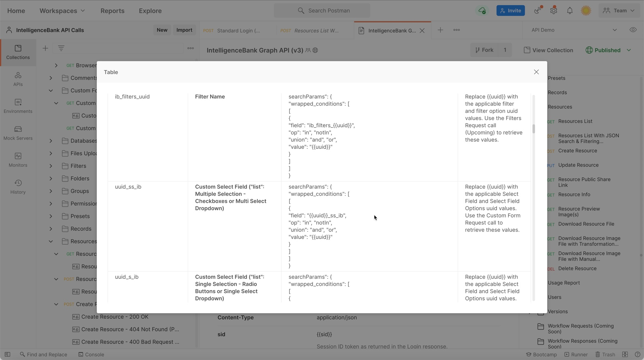Close the Table dialog

[536, 72]
